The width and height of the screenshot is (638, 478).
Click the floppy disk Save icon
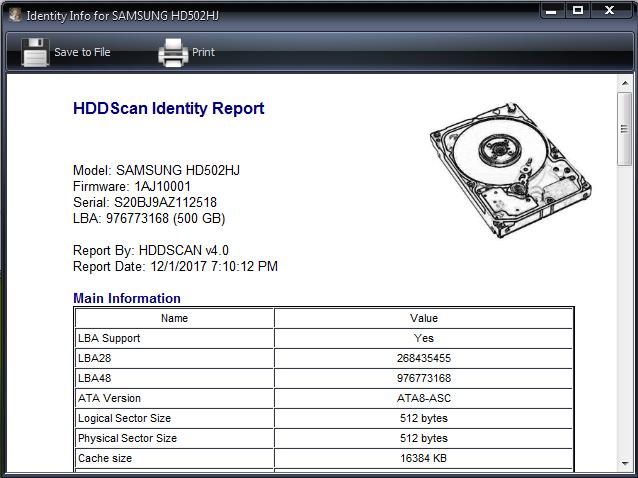[x=36, y=52]
